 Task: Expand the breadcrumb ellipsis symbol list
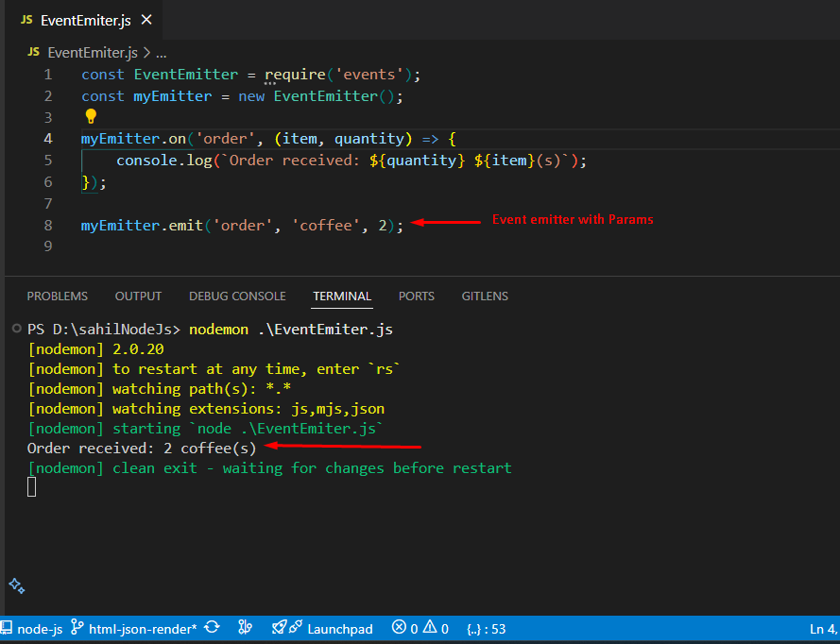coord(161,53)
